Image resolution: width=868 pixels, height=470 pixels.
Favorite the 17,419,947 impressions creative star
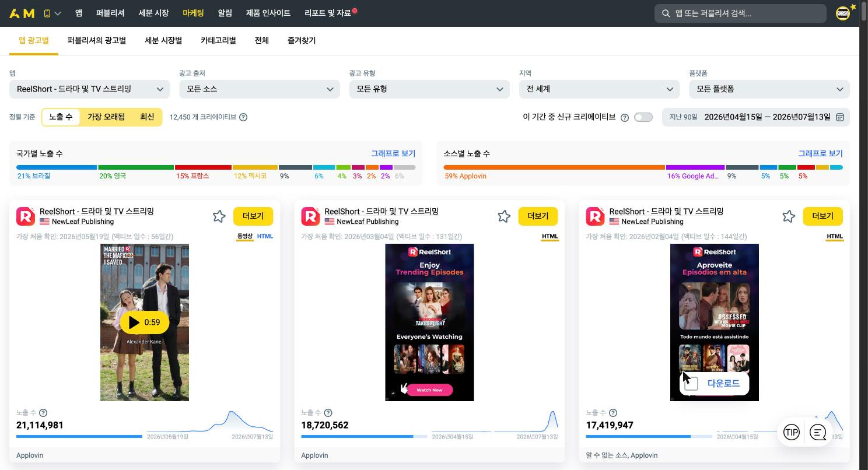[x=789, y=216]
